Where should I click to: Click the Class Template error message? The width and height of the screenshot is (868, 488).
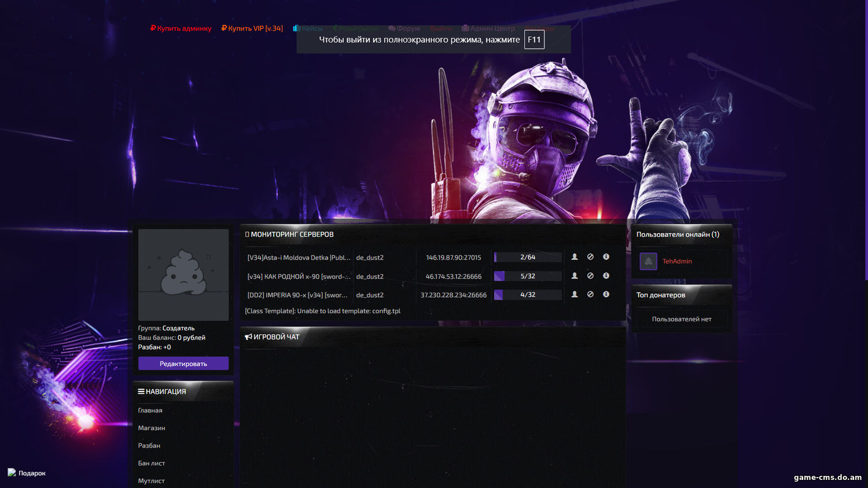point(323,311)
